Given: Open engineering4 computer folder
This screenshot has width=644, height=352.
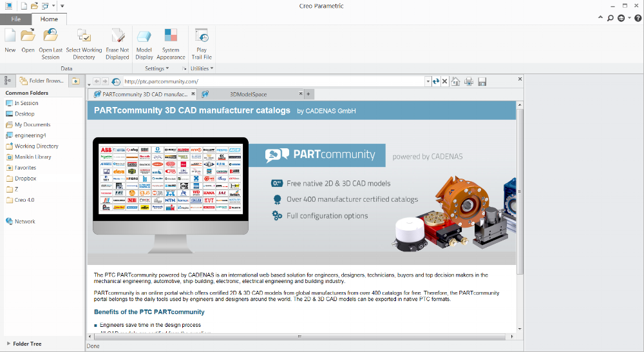Looking at the screenshot, I should [26, 135].
